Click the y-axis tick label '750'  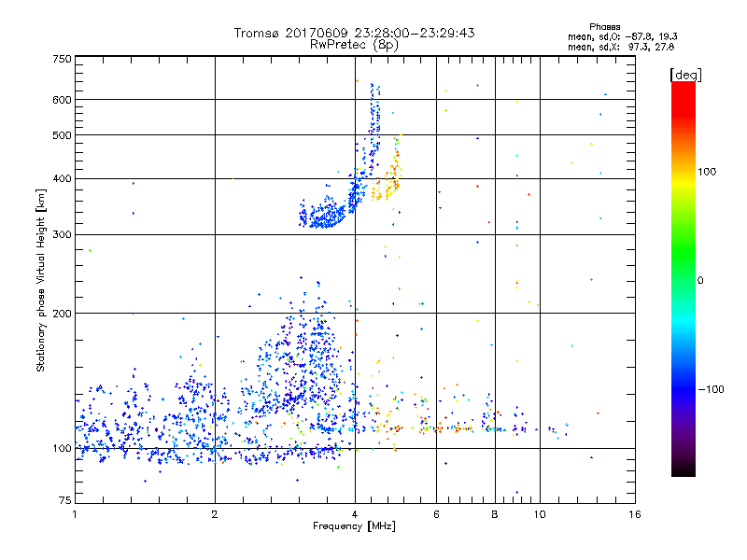point(63,59)
